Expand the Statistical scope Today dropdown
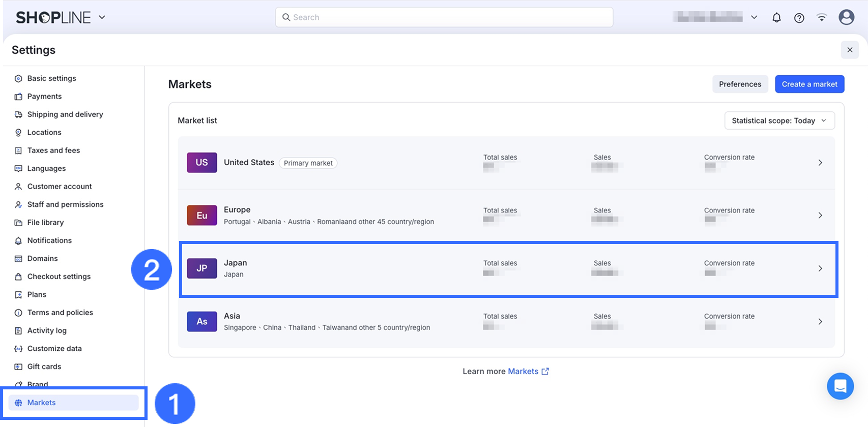 point(779,120)
